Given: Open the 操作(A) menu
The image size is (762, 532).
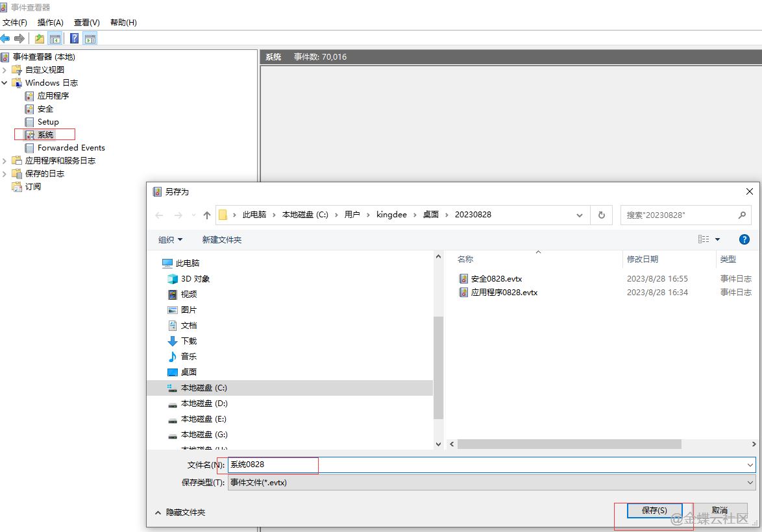Looking at the screenshot, I should (x=50, y=22).
